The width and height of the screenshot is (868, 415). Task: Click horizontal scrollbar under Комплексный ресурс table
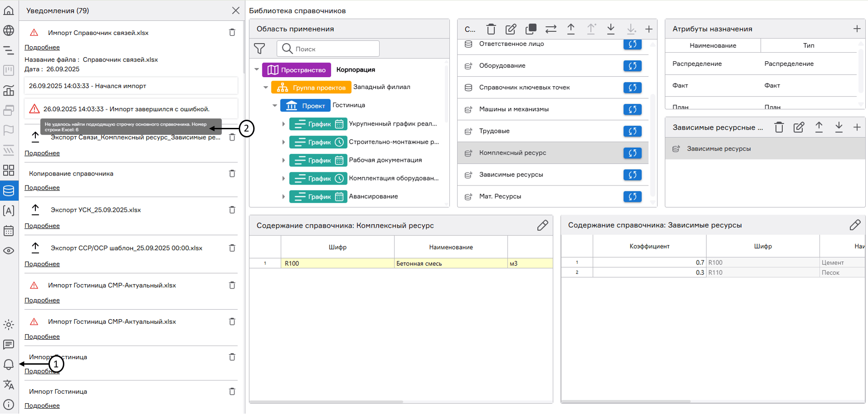(326, 401)
